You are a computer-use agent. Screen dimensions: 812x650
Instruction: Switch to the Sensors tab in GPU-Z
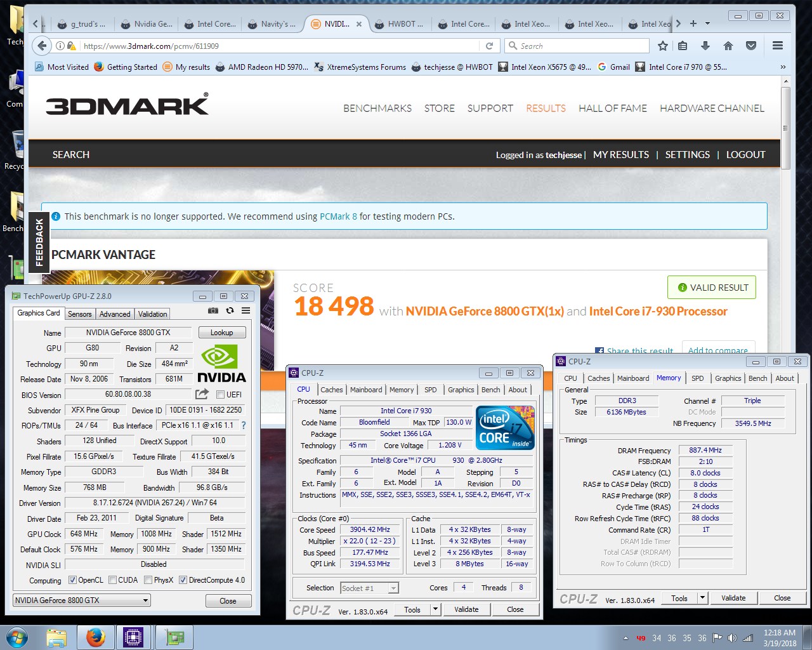coord(80,314)
